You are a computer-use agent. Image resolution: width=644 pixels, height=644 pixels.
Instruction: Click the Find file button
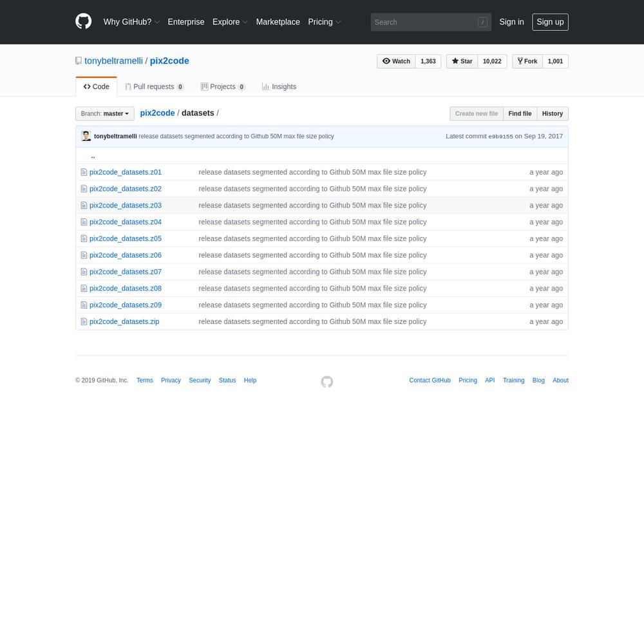520,114
